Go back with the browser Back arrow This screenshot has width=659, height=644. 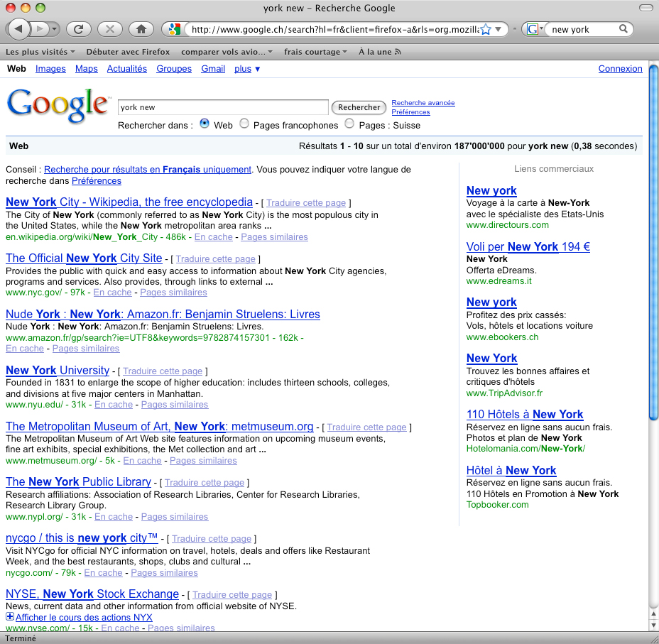coord(18,29)
